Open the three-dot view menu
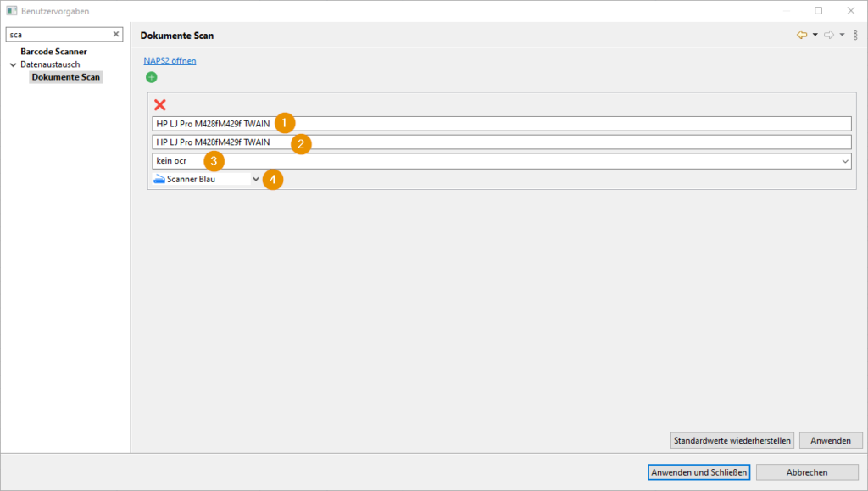The image size is (868, 491). tap(855, 35)
